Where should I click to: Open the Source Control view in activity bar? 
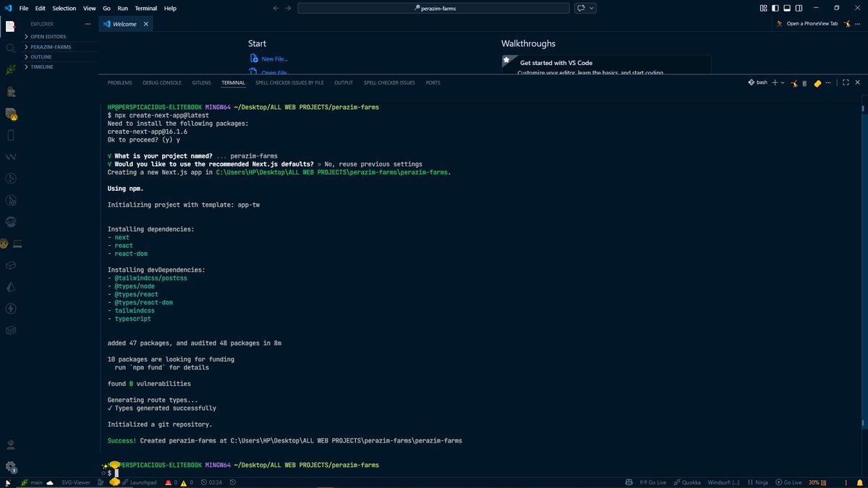(x=10, y=70)
